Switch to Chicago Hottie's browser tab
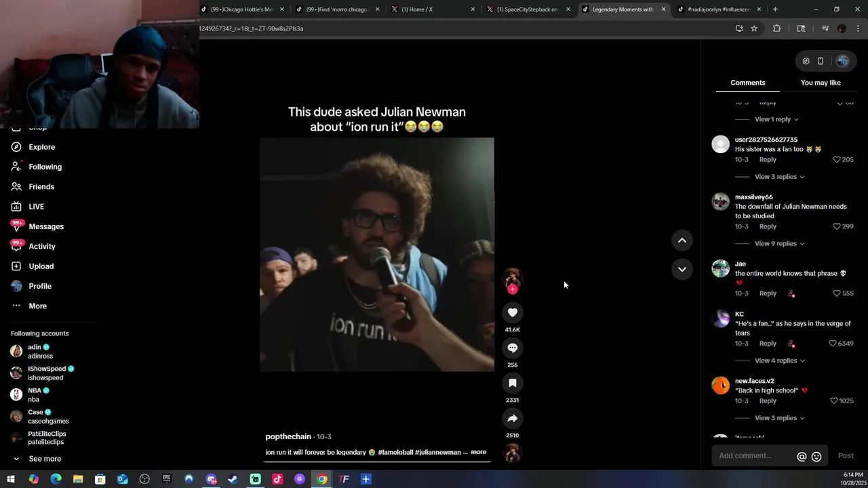Viewport: 868px width, 488px height. (242, 9)
